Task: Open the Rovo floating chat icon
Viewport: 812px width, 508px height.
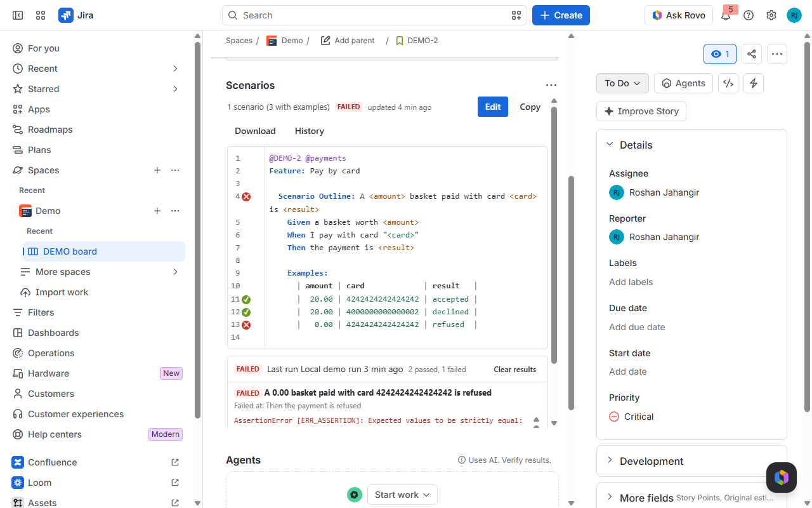Action: (x=782, y=478)
